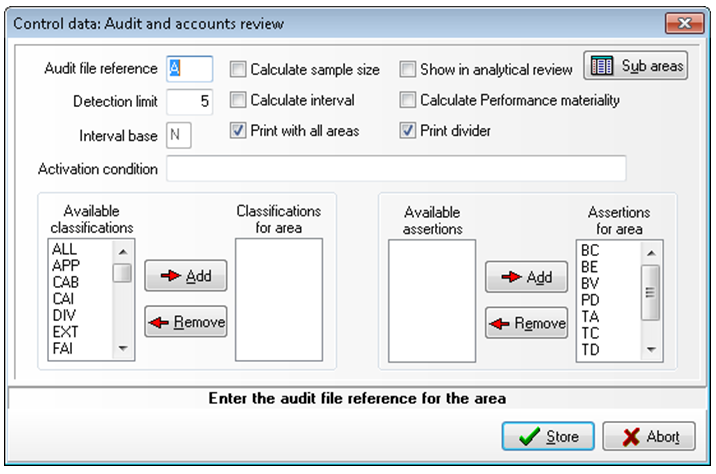Viewport: 716px width, 474px height.
Task: Click the empty Available assertions list
Action: [x=432, y=301]
